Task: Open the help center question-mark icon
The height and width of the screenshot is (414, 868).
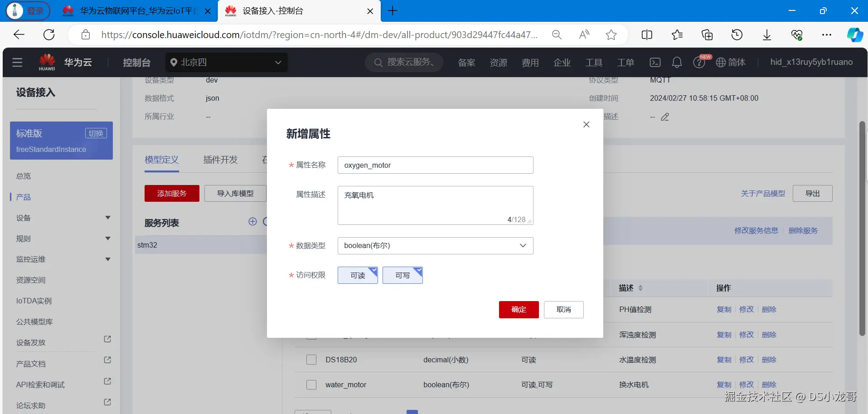Action: (x=699, y=63)
